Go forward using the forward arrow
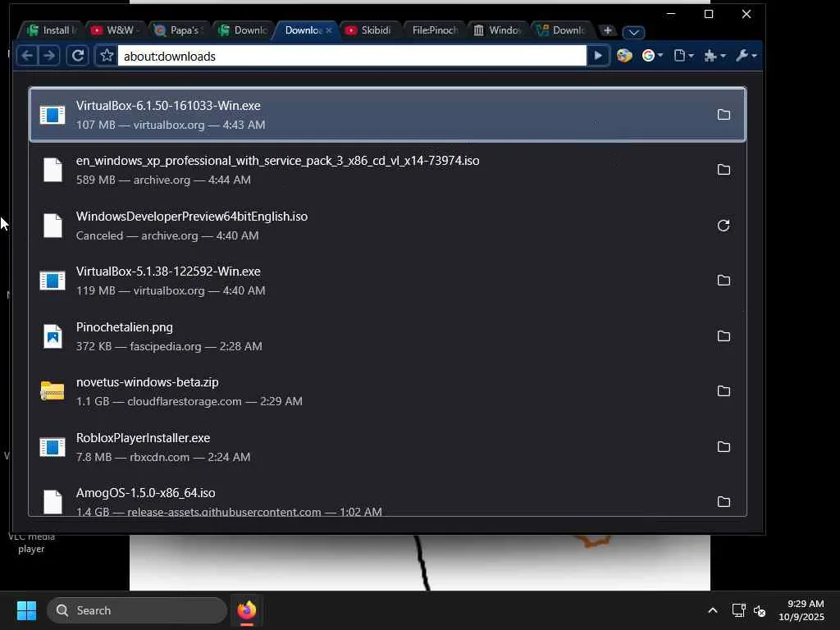 click(48, 55)
